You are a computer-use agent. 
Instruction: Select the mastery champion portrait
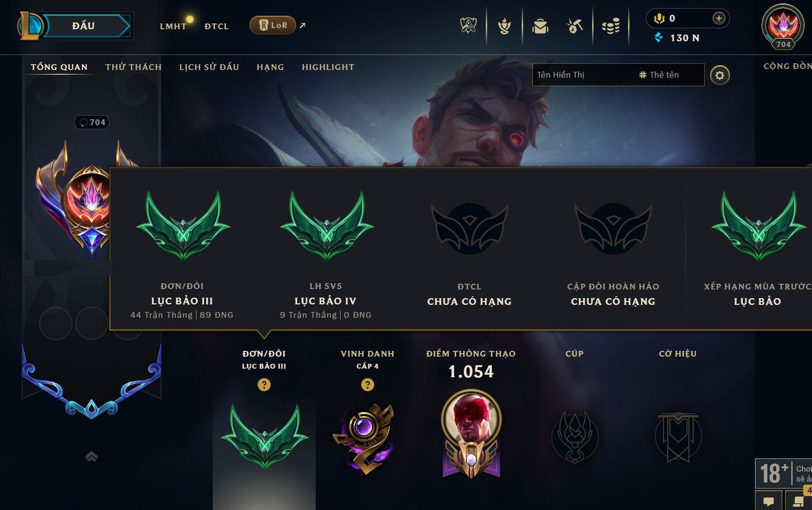point(471,419)
